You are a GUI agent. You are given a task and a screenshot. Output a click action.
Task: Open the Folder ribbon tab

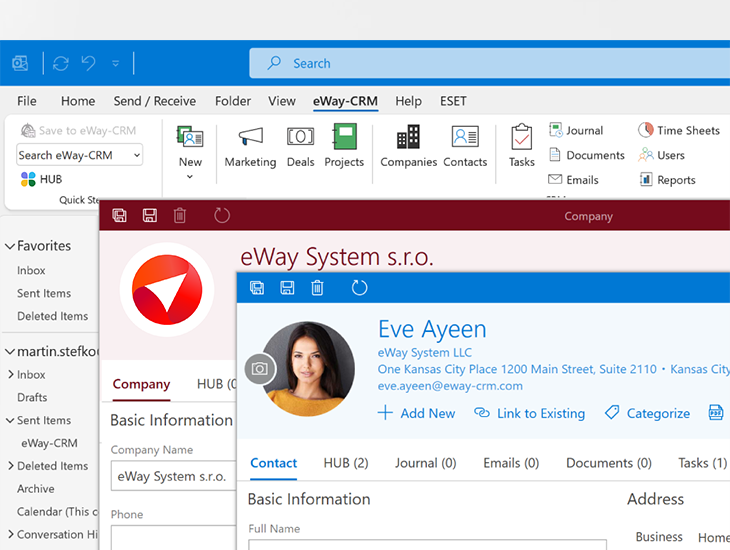pyautogui.click(x=233, y=101)
